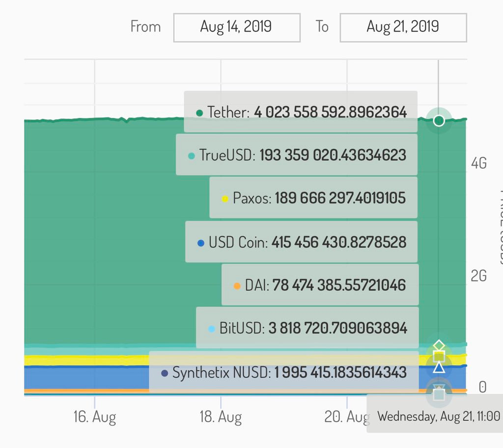Click the Tether value 4 023 558 592.8962364

click(x=331, y=112)
